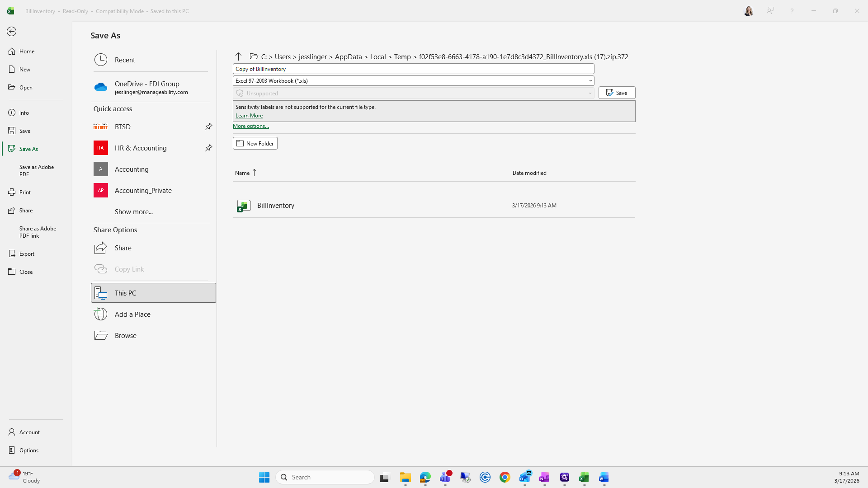Sort files by Name column

[242, 173]
